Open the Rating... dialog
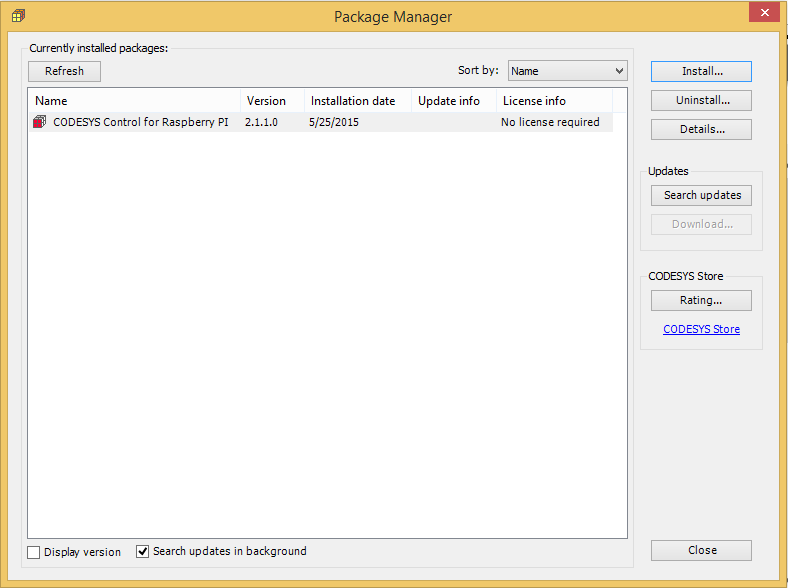The width and height of the screenshot is (788, 588). (702, 301)
